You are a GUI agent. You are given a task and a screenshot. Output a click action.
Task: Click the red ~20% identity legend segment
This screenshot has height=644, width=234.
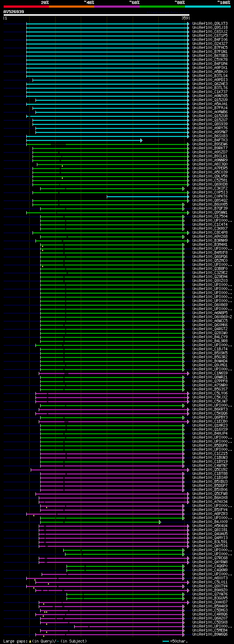click(26, 7)
